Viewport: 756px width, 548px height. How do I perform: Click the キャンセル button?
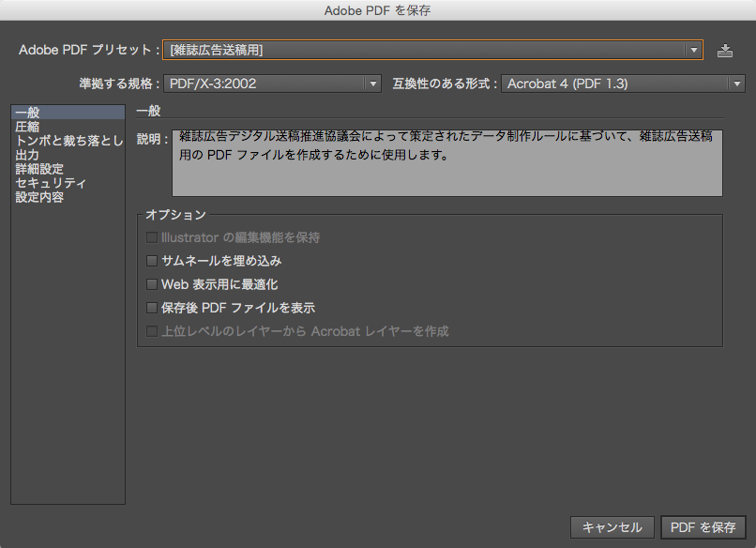click(612, 527)
